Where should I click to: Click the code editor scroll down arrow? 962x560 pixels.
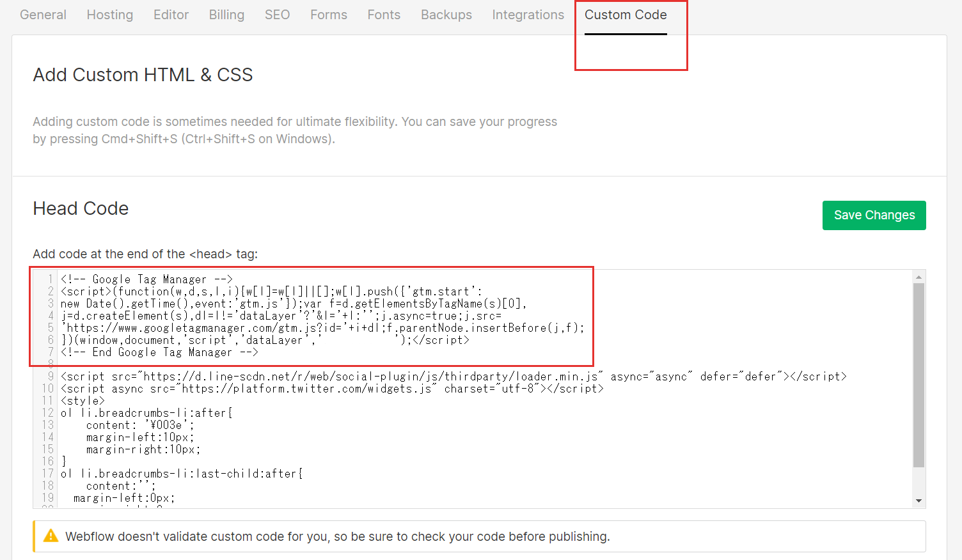click(x=919, y=501)
